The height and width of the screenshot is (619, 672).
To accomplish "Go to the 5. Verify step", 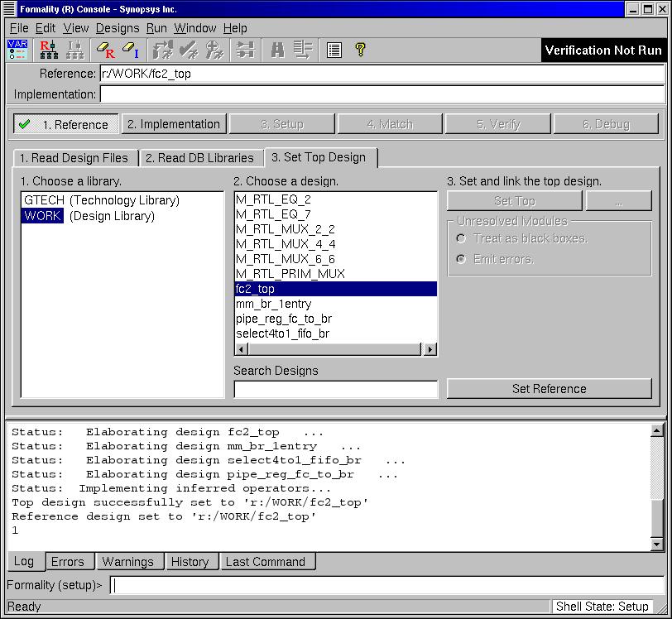I will tap(498, 124).
